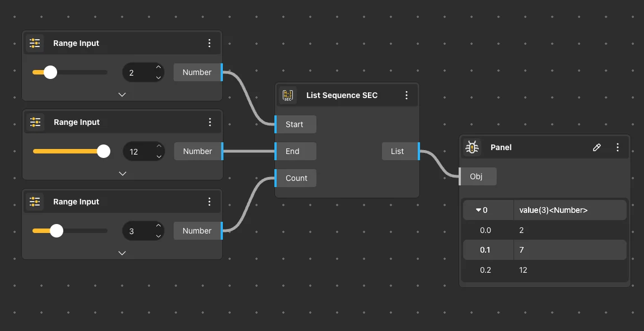Click the up stepper arrow on value 2
Image resolution: width=644 pixels, height=331 pixels.
(158, 68)
